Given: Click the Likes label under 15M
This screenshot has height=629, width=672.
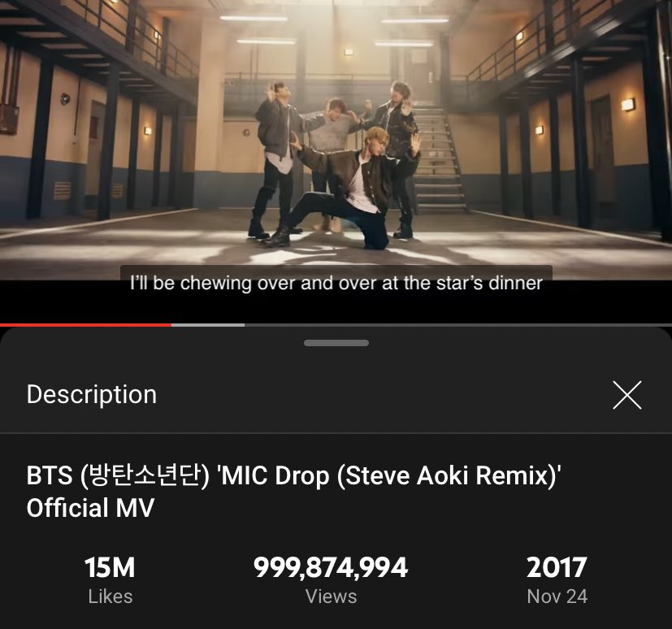Looking at the screenshot, I should [111, 596].
